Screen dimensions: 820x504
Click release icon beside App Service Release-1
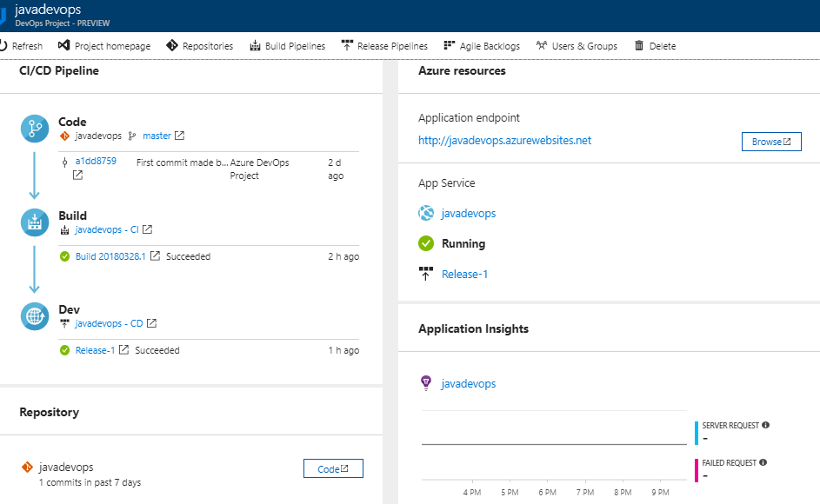point(426,274)
